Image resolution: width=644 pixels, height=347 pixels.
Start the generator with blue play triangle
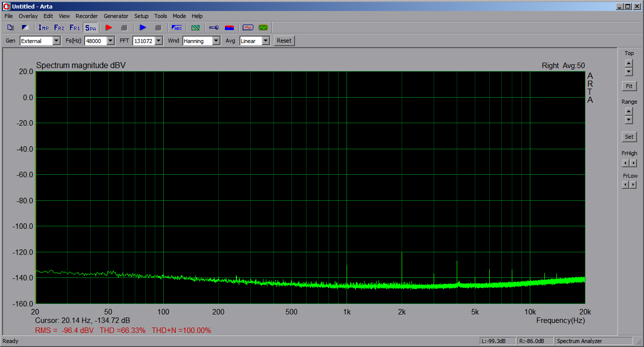click(143, 28)
